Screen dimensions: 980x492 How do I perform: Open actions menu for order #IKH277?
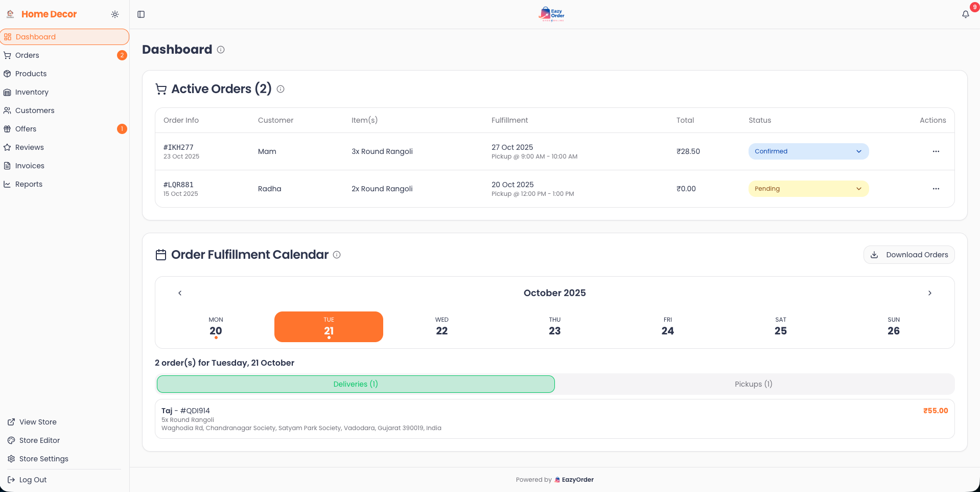pyautogui.click(x=936, y=151)
